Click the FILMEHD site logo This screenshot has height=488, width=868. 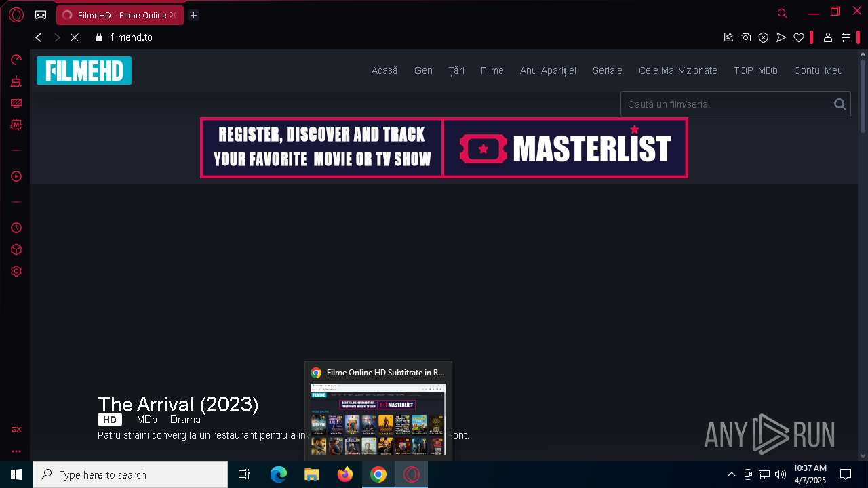(x=84, y=70)
